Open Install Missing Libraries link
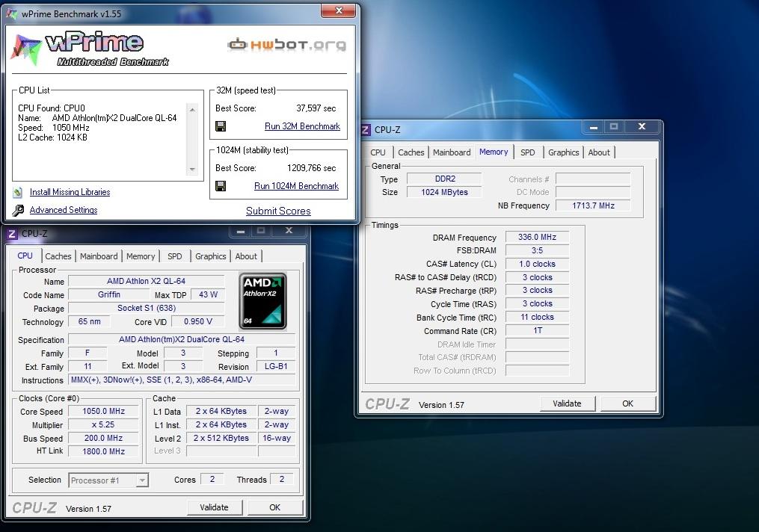This screenshot has width=759, height=532. (x=70, y=192)
